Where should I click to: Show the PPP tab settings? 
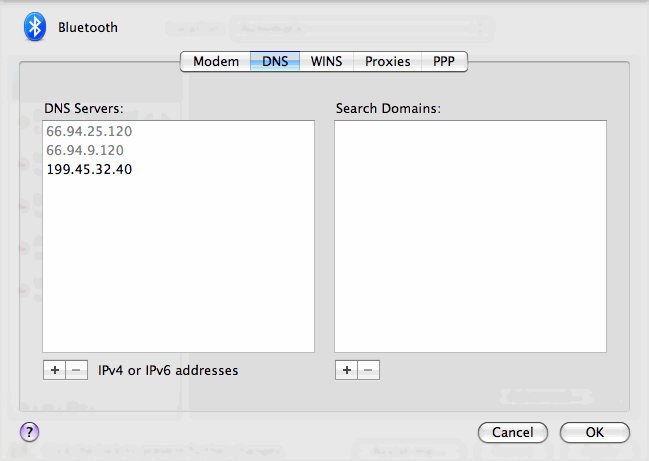coord(444,62)
